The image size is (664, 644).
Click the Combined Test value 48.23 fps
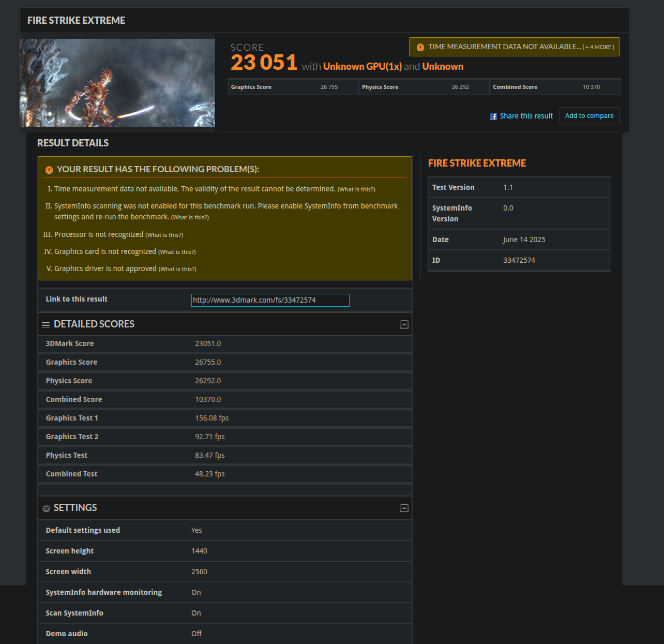tap(209, 474)
